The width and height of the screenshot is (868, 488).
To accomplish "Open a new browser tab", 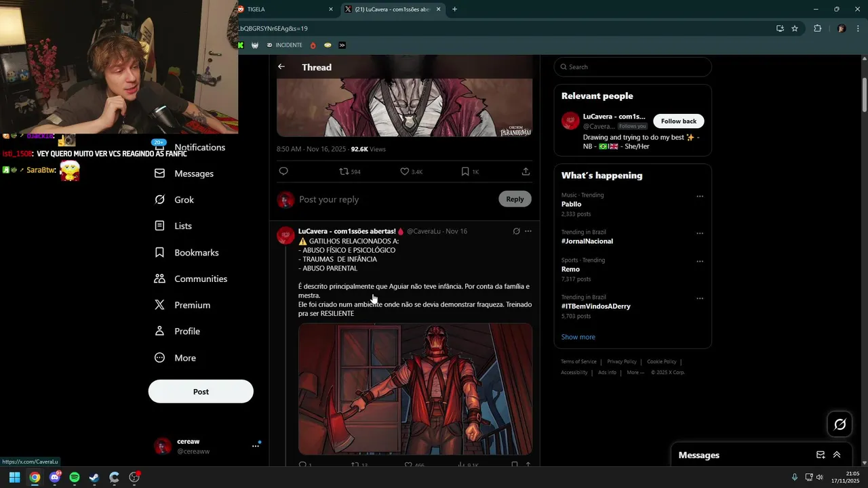I will coord(454,9).
